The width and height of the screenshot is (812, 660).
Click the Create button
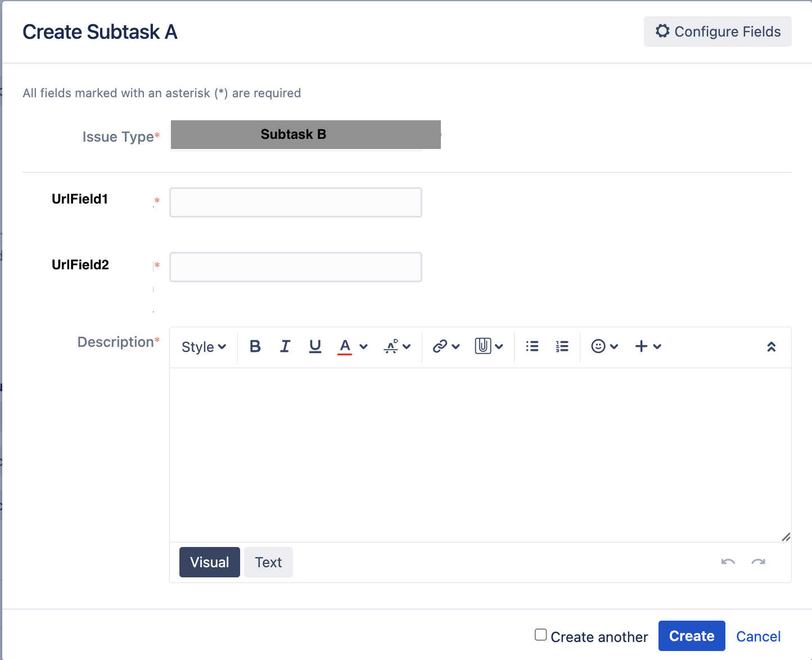click(x=692, y=636)
